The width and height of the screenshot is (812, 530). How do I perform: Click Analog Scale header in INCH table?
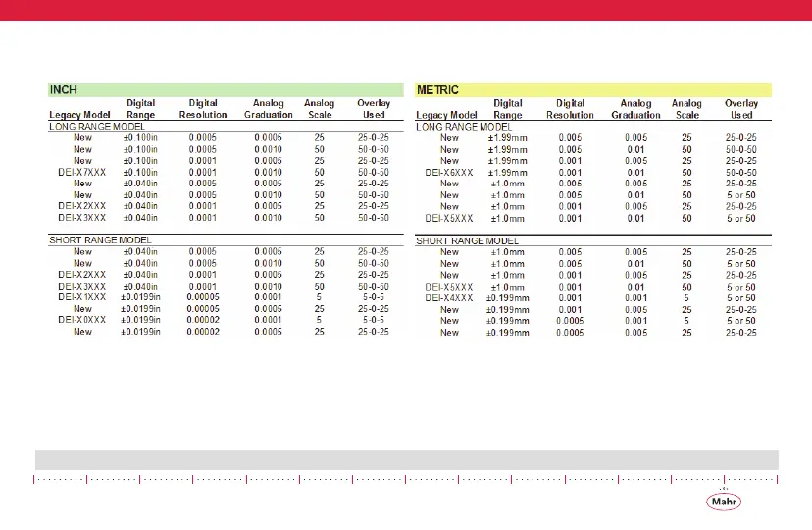[319, 109]
